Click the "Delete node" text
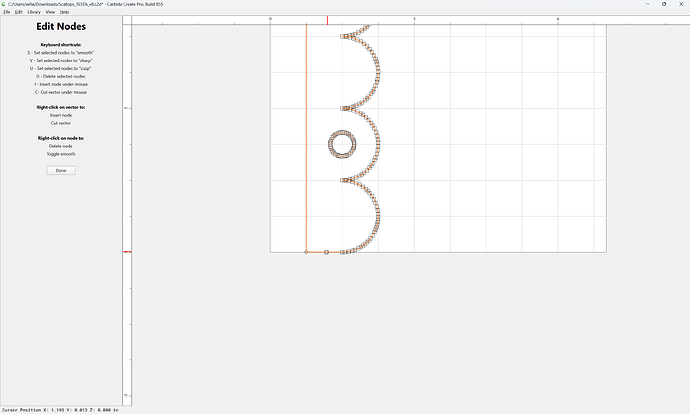 tap(61, 146)
